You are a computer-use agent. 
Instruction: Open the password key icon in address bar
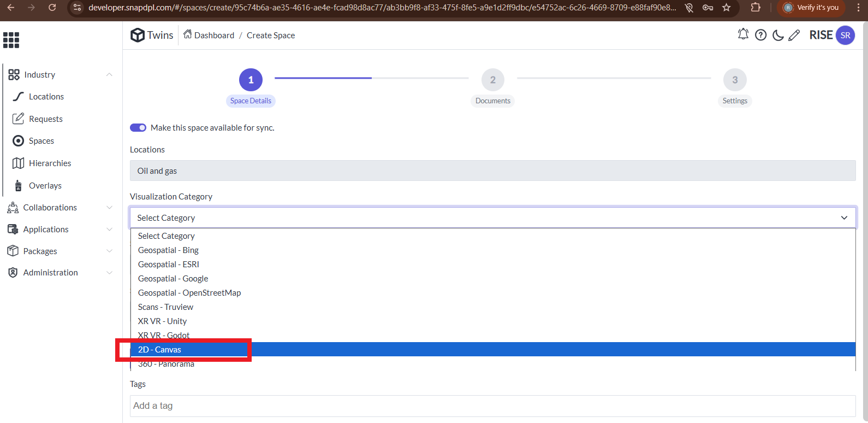[708, 8]
